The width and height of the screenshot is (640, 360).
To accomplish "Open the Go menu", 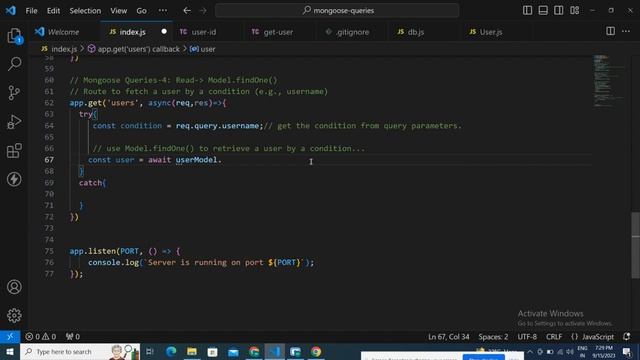I will click(x=141, y=11).
